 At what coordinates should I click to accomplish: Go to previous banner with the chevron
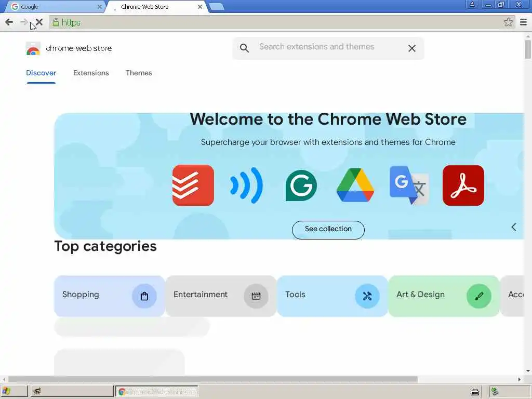click(x=514, y=227)
